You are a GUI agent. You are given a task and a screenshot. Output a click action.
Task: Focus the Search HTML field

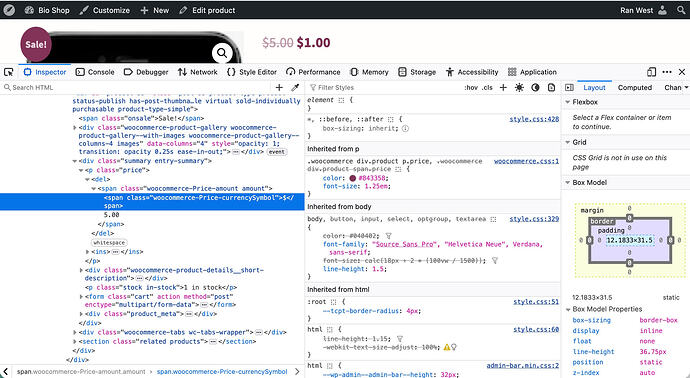tap(136, 88)
